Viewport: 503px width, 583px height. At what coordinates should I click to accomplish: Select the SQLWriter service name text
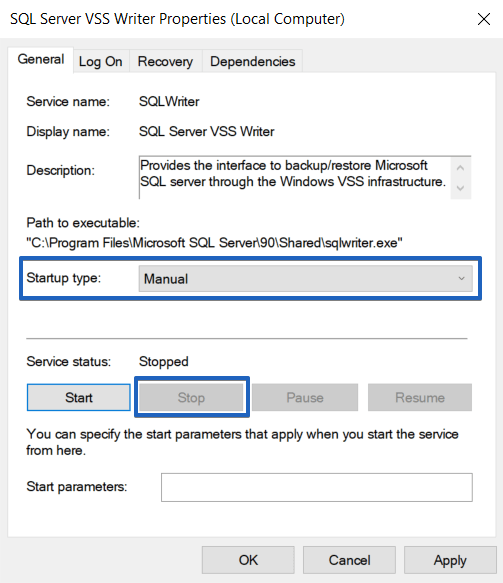169,101
